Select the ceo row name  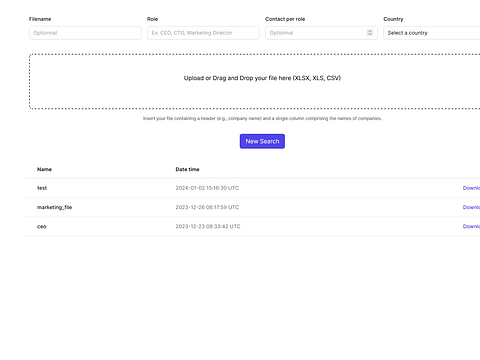[x=42, y=226]
